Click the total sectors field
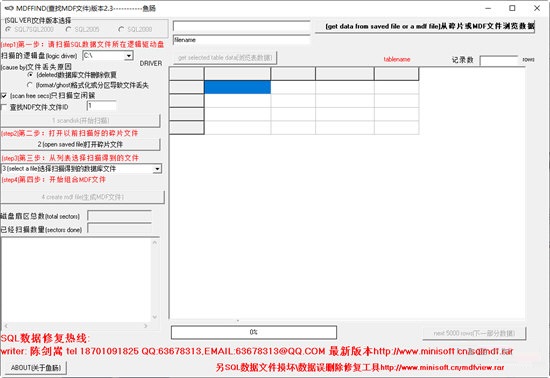The image size is (550, 378). [x=120, y=216]
